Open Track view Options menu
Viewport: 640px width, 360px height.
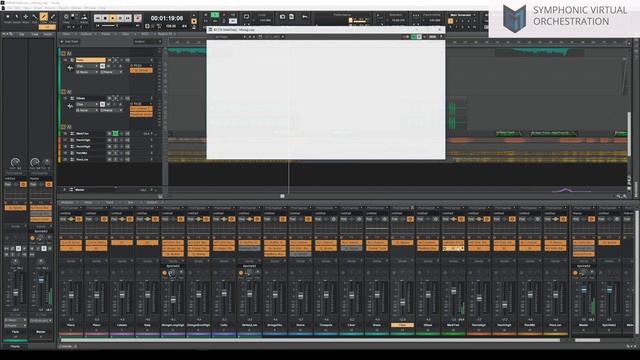pyautogui.click(x=86, y=34)
